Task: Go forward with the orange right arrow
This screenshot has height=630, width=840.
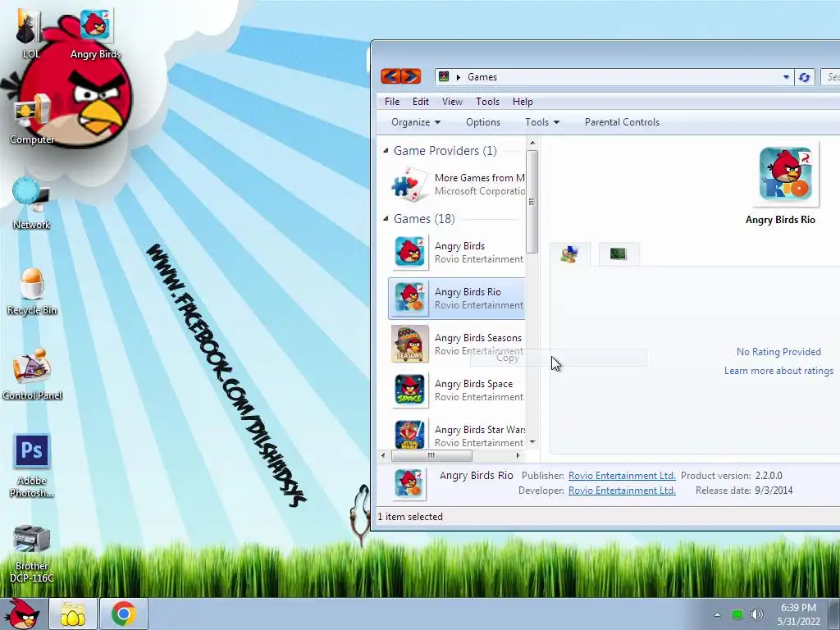Action: pyautogui.click(x=411, y=76)
